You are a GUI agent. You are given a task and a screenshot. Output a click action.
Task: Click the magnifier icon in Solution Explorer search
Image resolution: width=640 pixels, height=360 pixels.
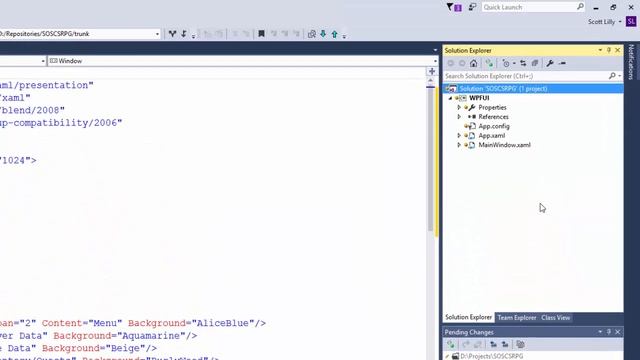pos(612,76)
